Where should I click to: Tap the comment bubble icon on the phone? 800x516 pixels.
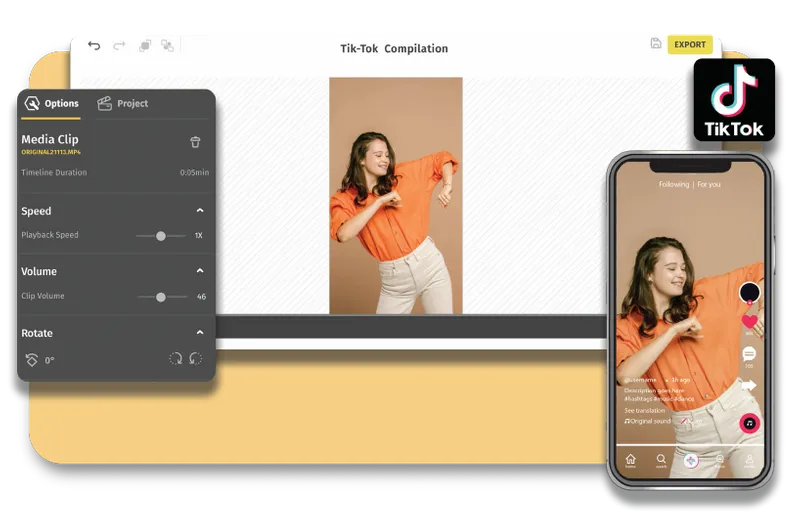click(x=749, y=353)
